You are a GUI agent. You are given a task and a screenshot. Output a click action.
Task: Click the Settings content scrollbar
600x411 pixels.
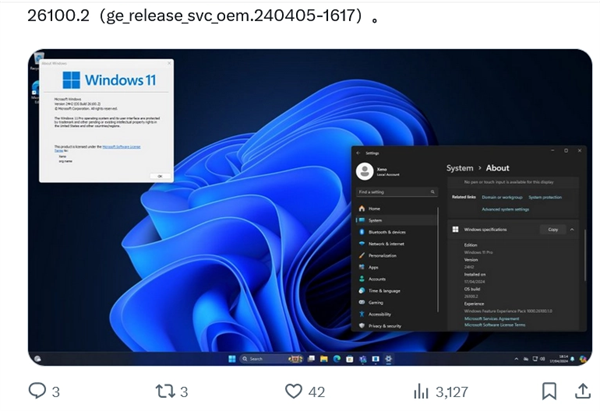(x=585, y=255)
